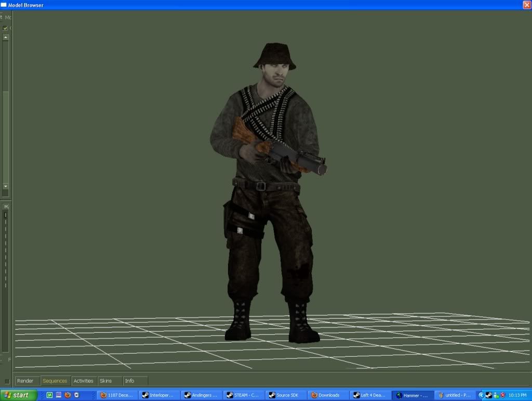Open the Sequences tab
Image resolution: width=532 pixels, height=401 pixels.
(55, 381)
